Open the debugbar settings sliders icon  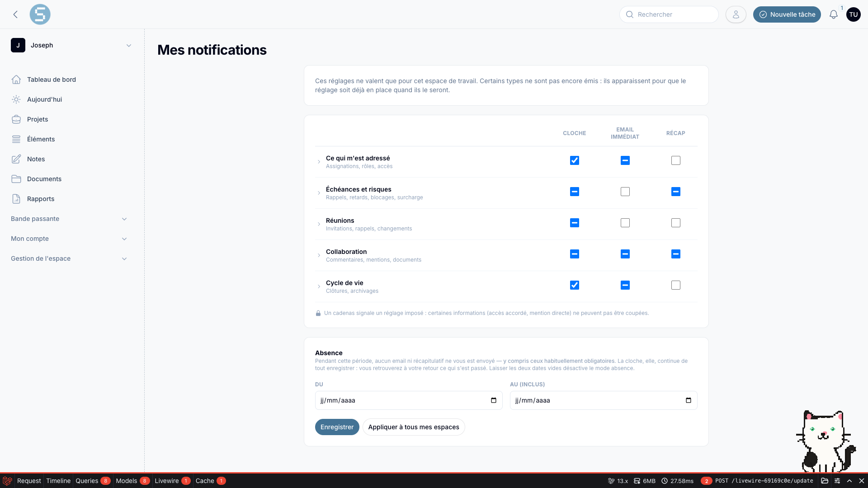click(837, 481)
